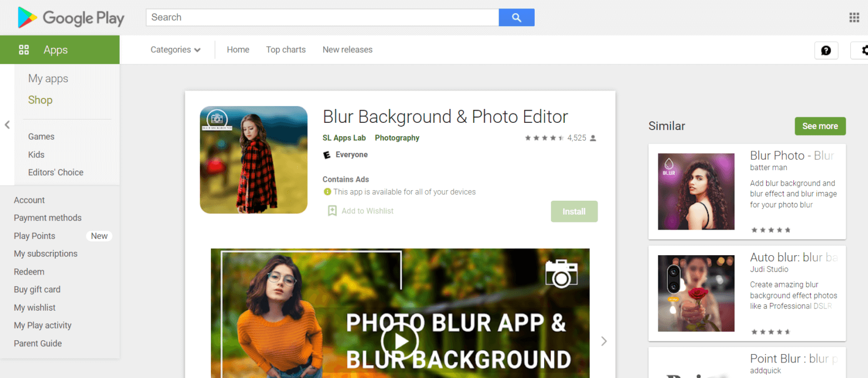See more similar apps

tap(820, 126)
